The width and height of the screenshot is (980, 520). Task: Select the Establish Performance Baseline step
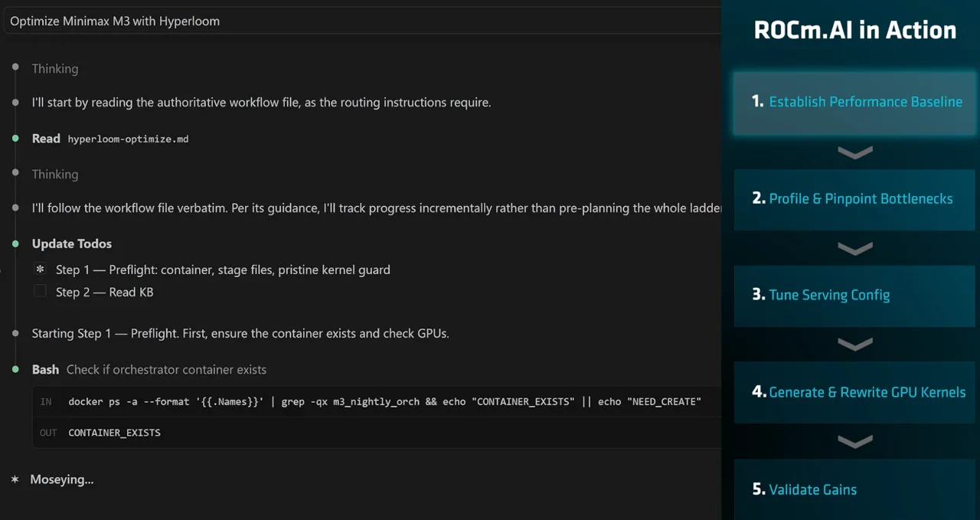[855, 103]
